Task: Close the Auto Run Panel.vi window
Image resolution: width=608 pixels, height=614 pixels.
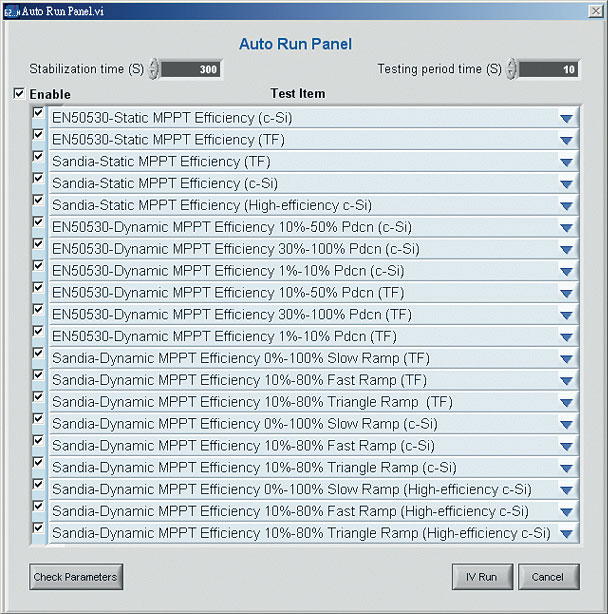Action: click(x=596, y=11)
